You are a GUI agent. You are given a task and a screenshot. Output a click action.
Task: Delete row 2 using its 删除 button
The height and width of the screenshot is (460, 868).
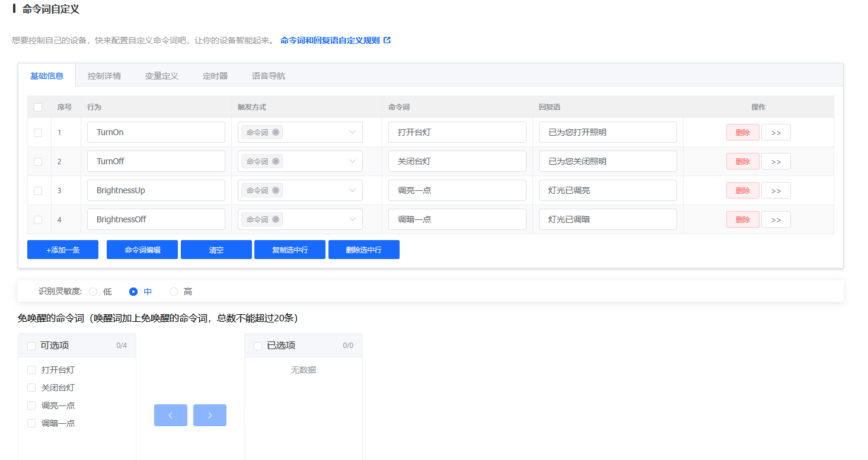(742, 161)
